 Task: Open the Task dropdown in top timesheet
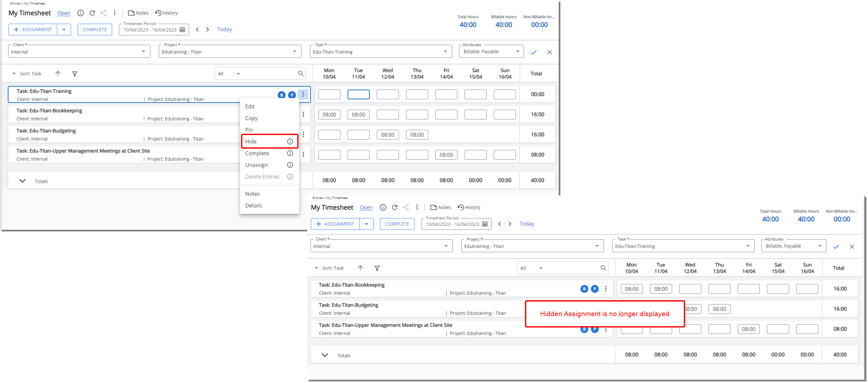tap(381, 52)
